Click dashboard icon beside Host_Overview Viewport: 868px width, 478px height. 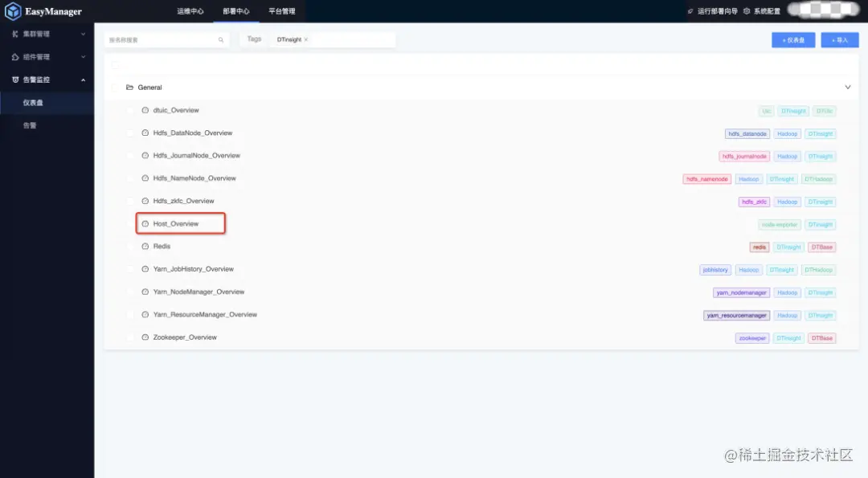click(x=145, y=223)
